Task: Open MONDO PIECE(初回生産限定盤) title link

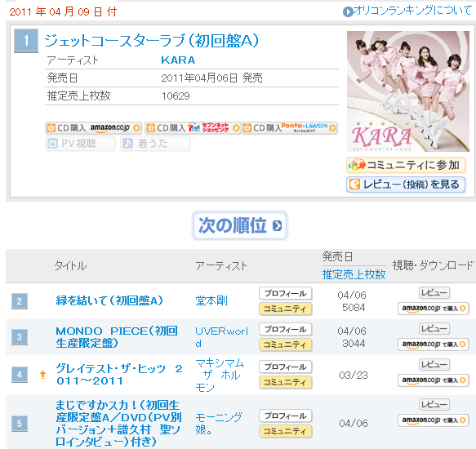Action: (117, 337)
